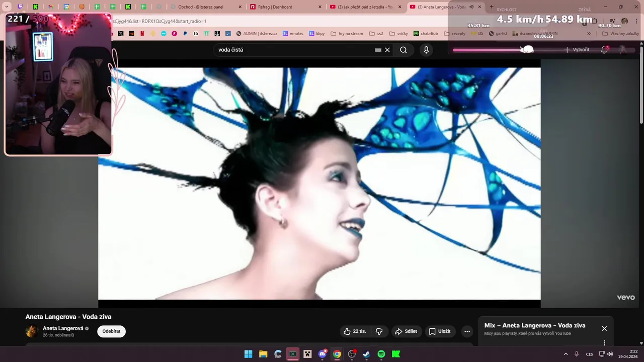Open the chabrBob bookmark

426,34
